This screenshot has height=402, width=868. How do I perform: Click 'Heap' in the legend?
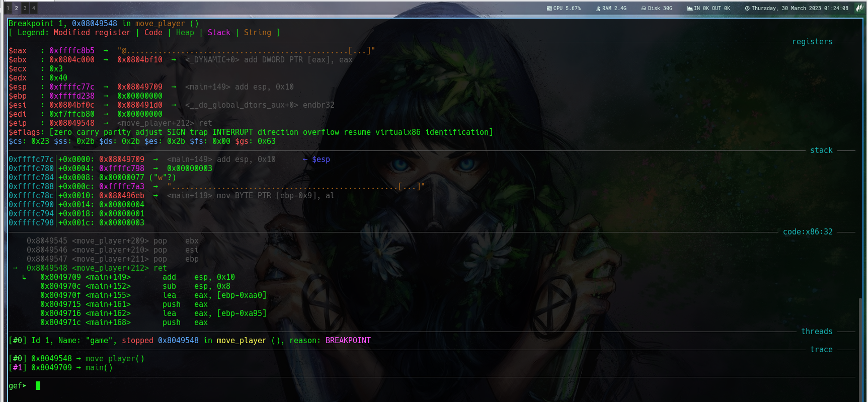pyautogui.click(x=185, y=32)
